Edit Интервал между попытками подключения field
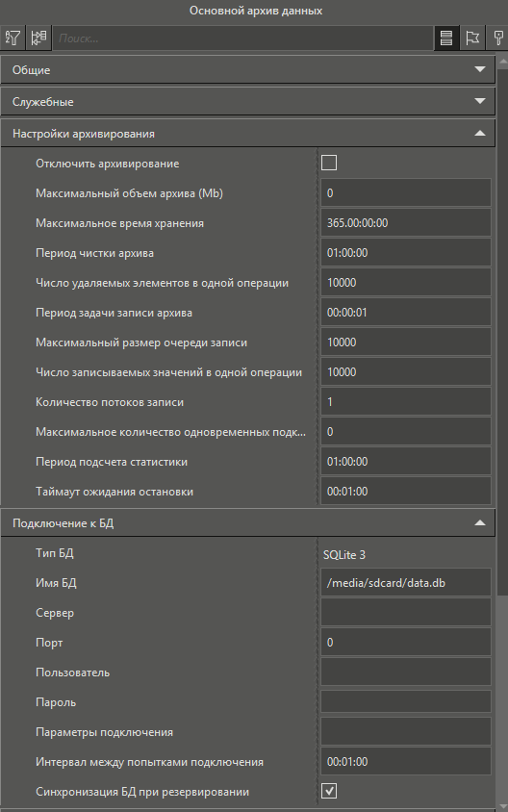Viewport: 508px width, 812px height. click(x=405, y=762)
